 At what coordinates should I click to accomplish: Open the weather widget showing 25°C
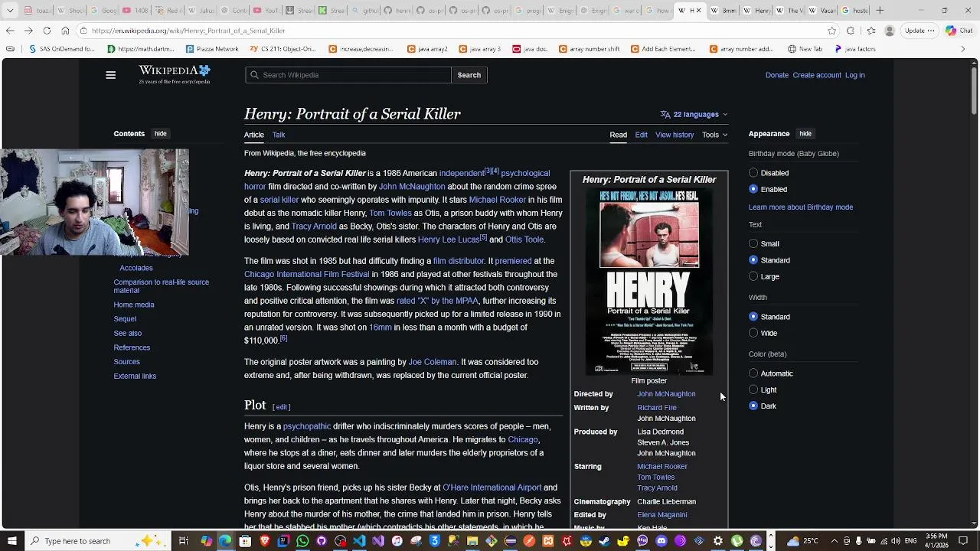tap(802, 541)
